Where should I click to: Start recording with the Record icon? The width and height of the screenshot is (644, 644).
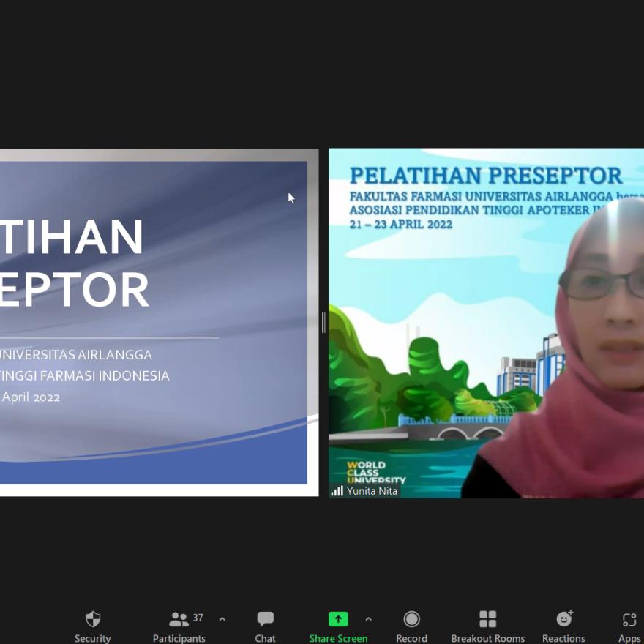click(411, 620)
